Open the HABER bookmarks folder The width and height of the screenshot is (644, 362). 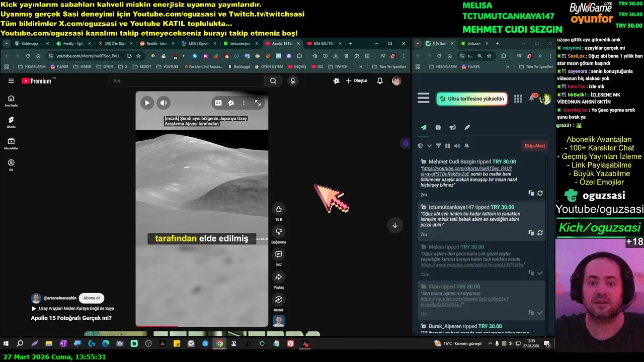[83, 66]
